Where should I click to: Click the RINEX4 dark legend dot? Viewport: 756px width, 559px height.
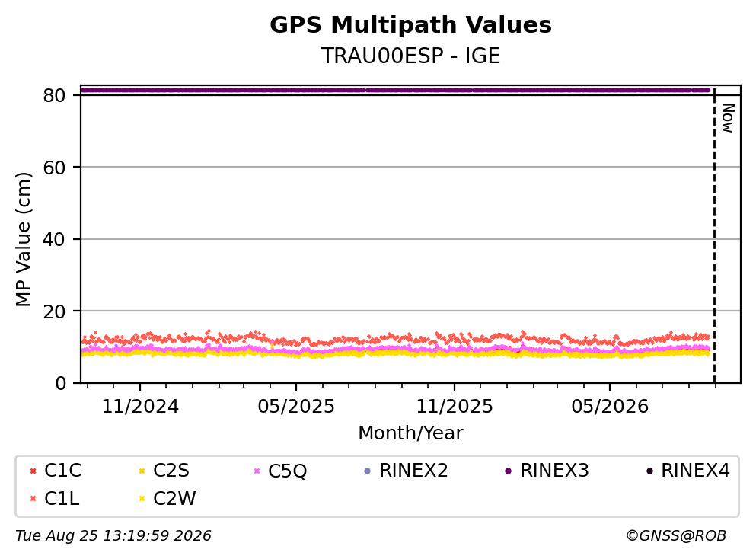(x=649, y=471)
